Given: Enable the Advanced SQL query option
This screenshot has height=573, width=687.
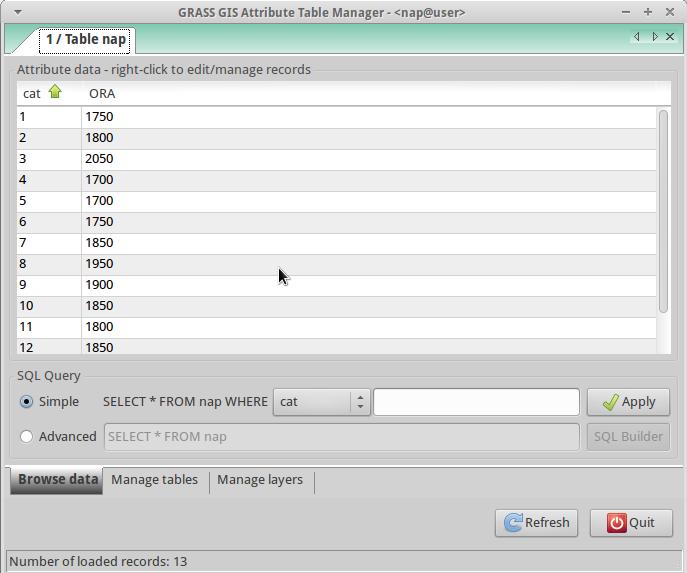Looking at the screenshot, I should point(26,436).
